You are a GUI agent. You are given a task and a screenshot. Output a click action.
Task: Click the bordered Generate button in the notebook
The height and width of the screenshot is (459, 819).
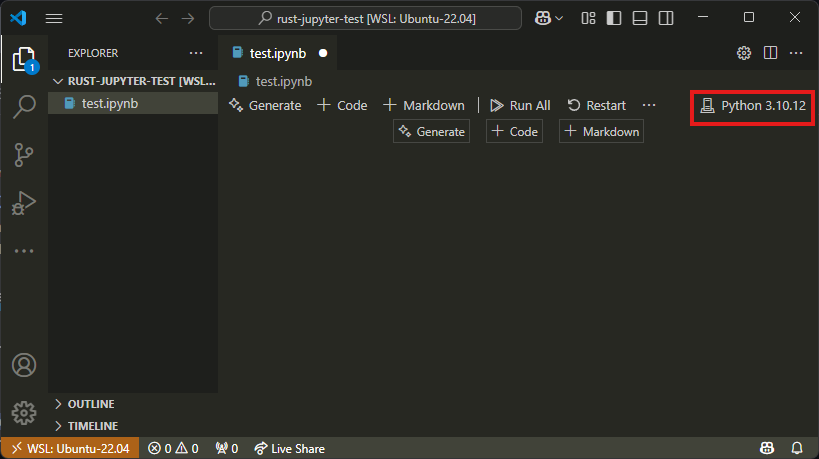[431, 131]
